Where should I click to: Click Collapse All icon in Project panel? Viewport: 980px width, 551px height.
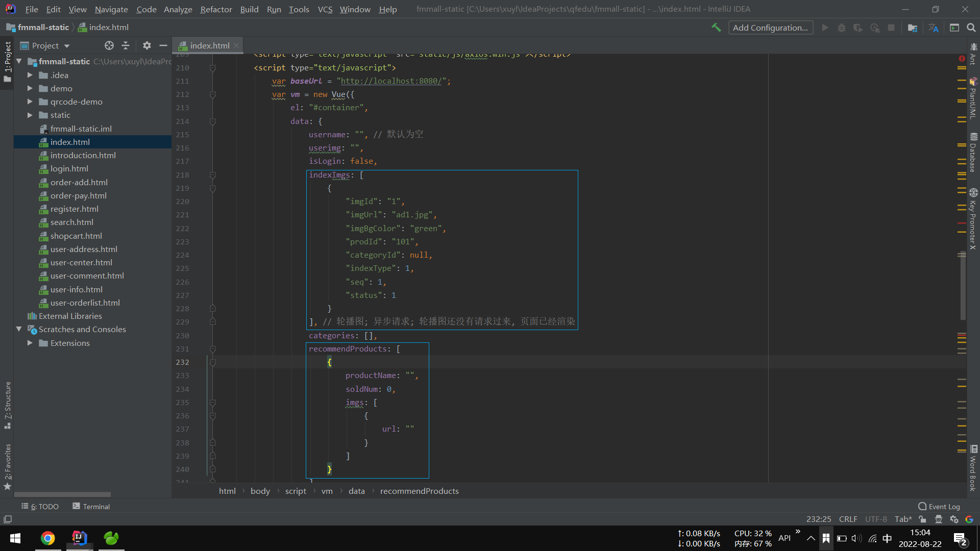126,45
